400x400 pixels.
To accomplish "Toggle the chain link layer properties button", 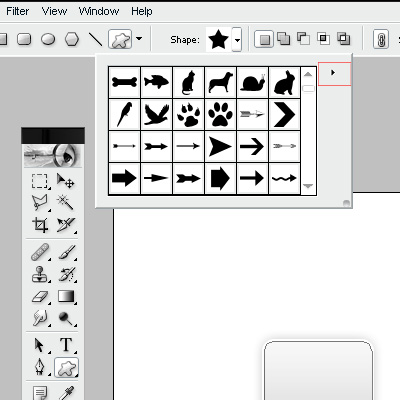I will [x=381, y=39].
